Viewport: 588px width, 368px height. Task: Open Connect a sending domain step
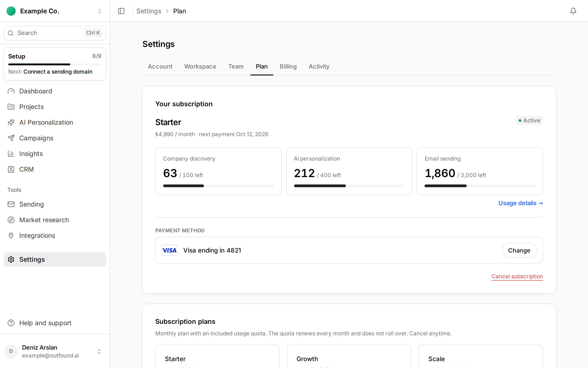pos(58,72)
